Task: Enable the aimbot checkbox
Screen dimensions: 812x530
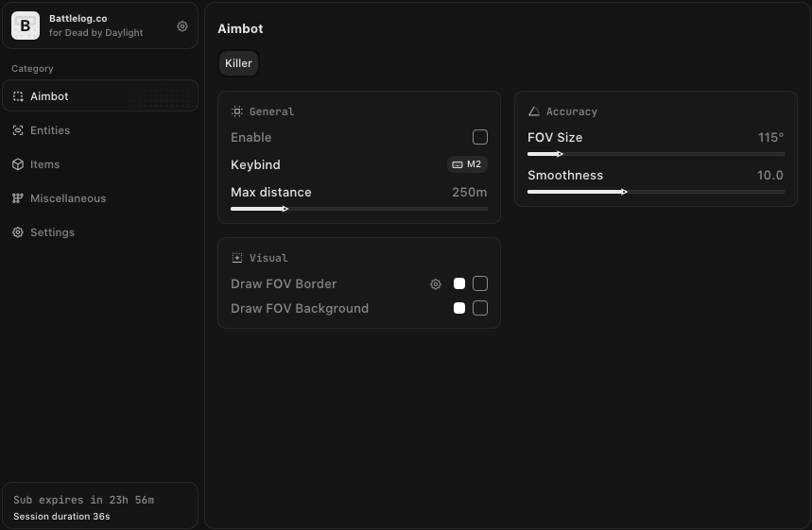Action: click(x=480, y=137)
